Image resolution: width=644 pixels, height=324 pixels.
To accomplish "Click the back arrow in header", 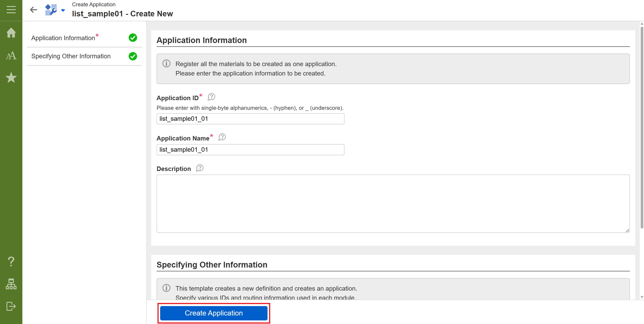I will click(33, 10).
